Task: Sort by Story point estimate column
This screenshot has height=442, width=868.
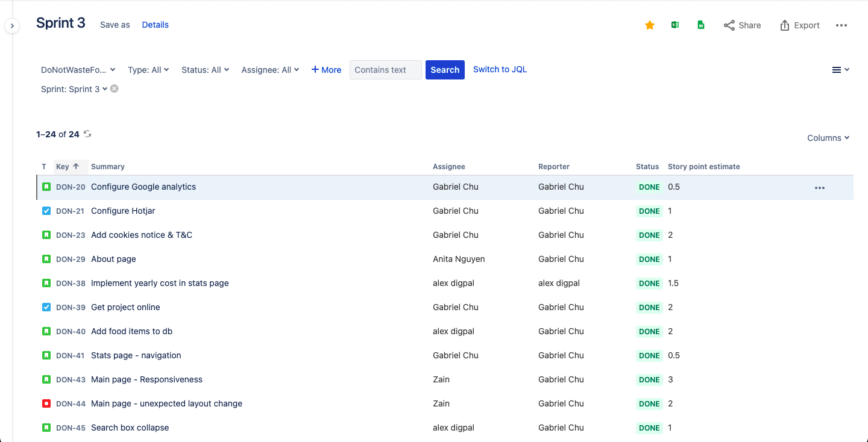Action: pyautogui.click(x=704, y=166)
